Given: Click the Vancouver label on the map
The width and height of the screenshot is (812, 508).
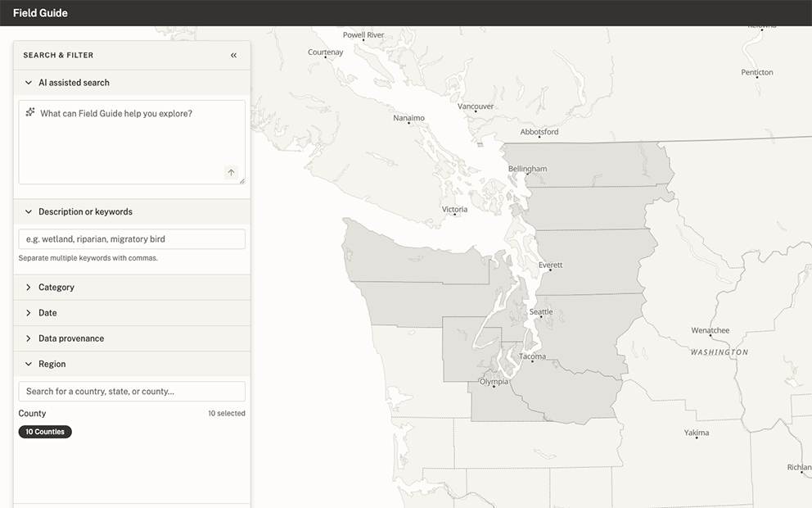Looking at the screenshot, I should tap(476, 107).
